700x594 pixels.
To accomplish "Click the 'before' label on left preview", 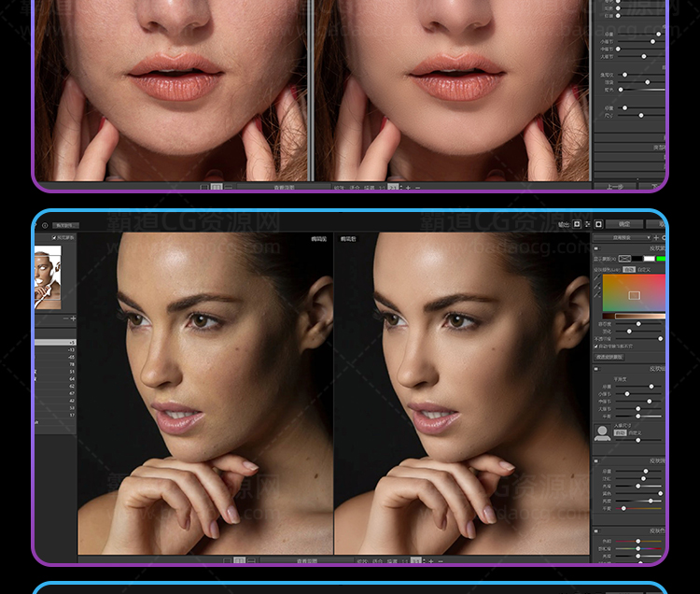I will pos(319,239).
